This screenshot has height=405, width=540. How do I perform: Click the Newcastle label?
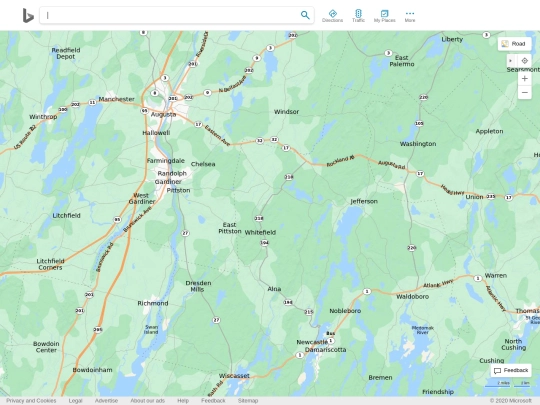pyautogui.click(x=312, y=342)
